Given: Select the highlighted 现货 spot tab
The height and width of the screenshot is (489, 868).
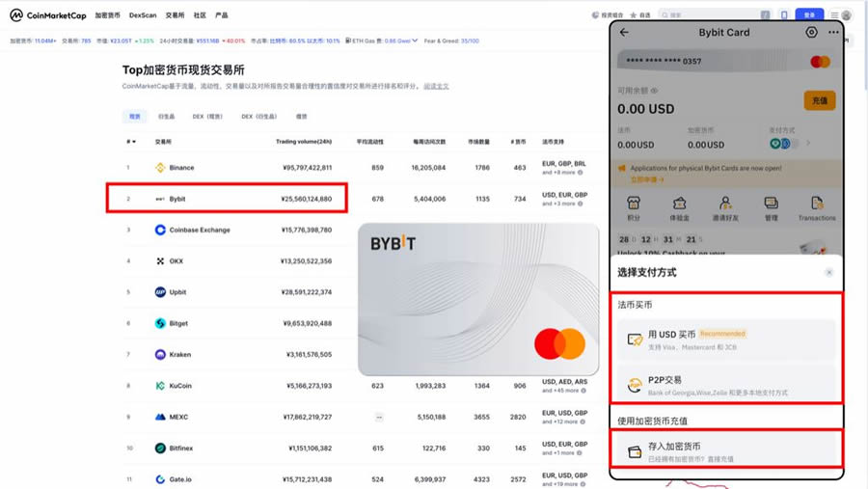Looking at the screenshot, I should tap(135, 117).
